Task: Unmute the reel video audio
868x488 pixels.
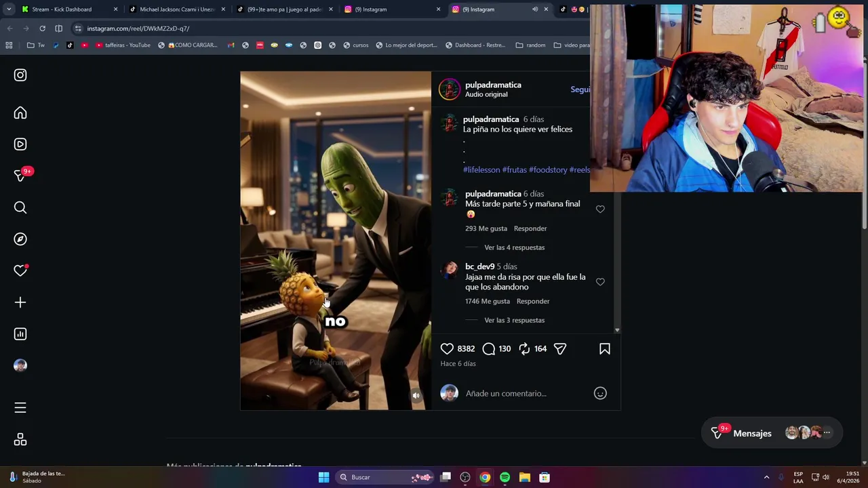Action: (x=416, y=396)
